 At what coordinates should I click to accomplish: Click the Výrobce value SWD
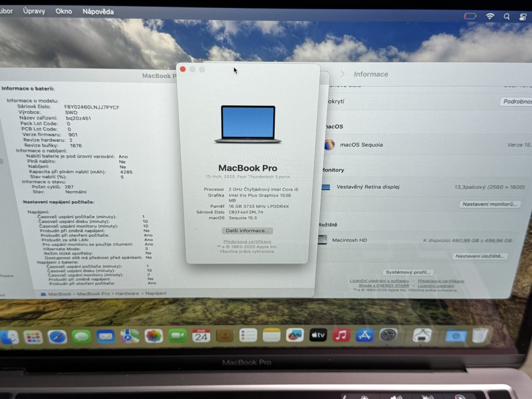click(x=71, y=113)
